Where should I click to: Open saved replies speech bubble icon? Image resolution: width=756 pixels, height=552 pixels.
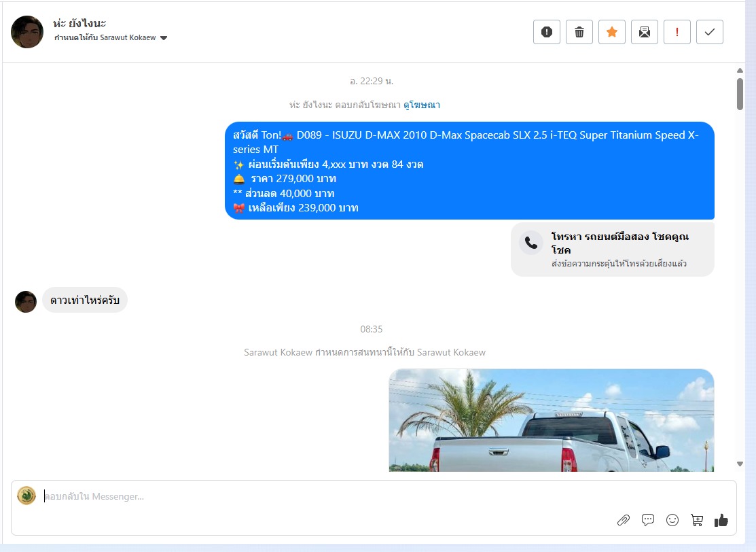pyautogui.click(x=647, y=520)
